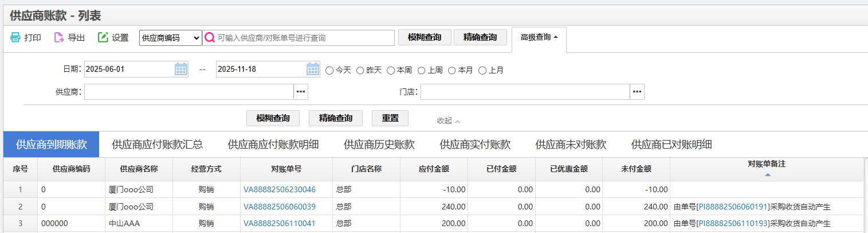Select the 本周 (this week) radio button
Image resolution: width=868 pixels, height=233 pixels.
coord(391,71)
